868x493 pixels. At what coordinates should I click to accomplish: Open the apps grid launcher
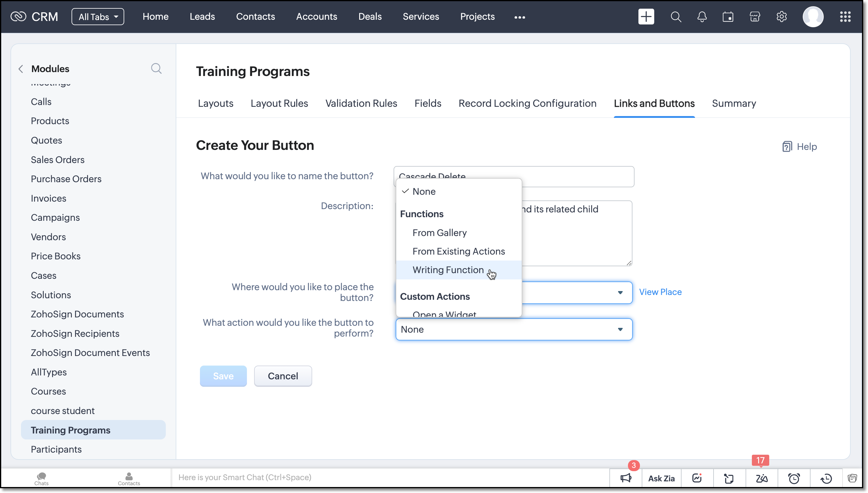click(x=845, y=16)
